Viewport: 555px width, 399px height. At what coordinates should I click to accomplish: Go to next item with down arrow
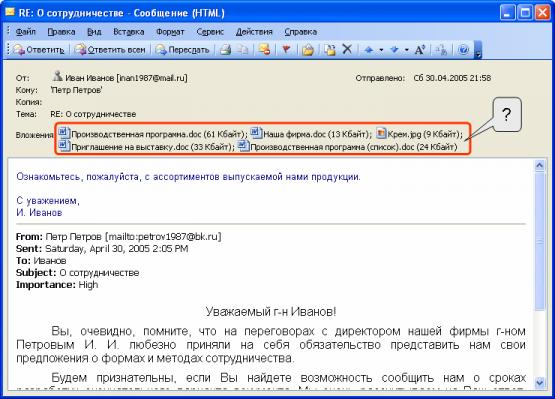[x=394, y=50]
